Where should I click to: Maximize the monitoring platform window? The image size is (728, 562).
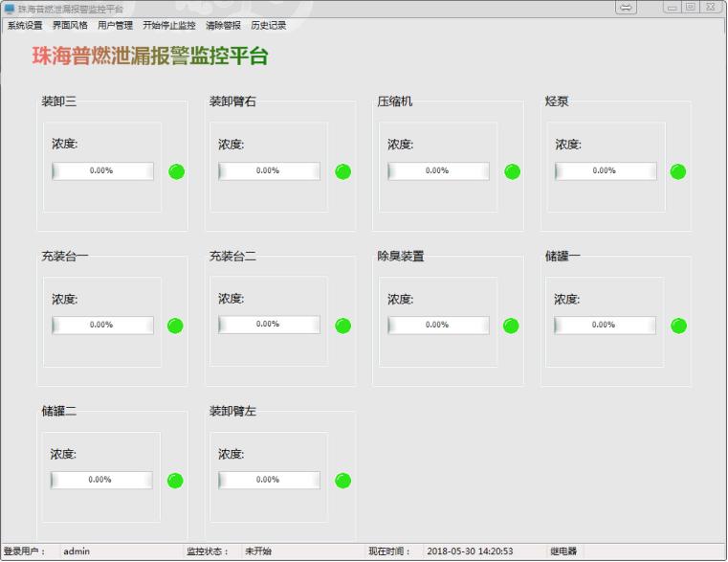(x=691, y=7)
